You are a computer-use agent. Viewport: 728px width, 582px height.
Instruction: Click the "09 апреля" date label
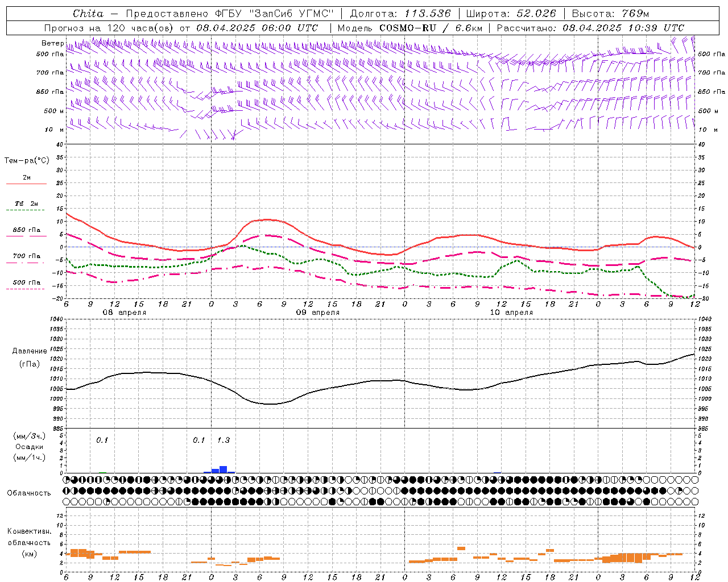click(318, 313)
